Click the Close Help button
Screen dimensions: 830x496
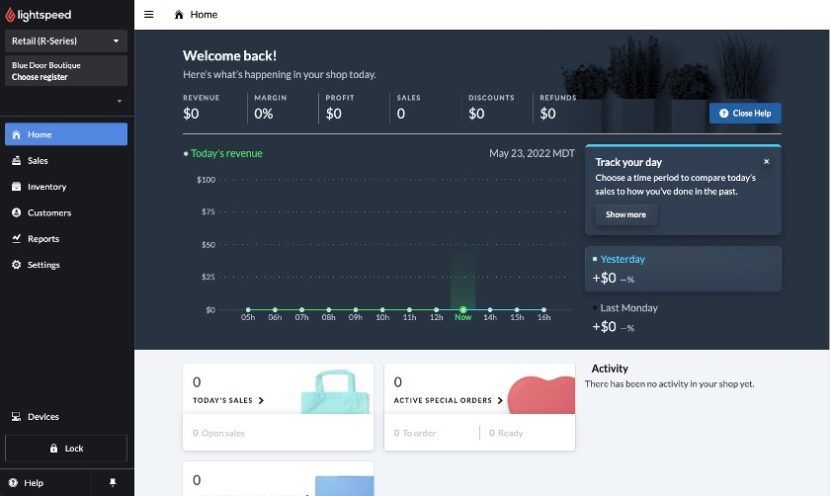point(745,113)
